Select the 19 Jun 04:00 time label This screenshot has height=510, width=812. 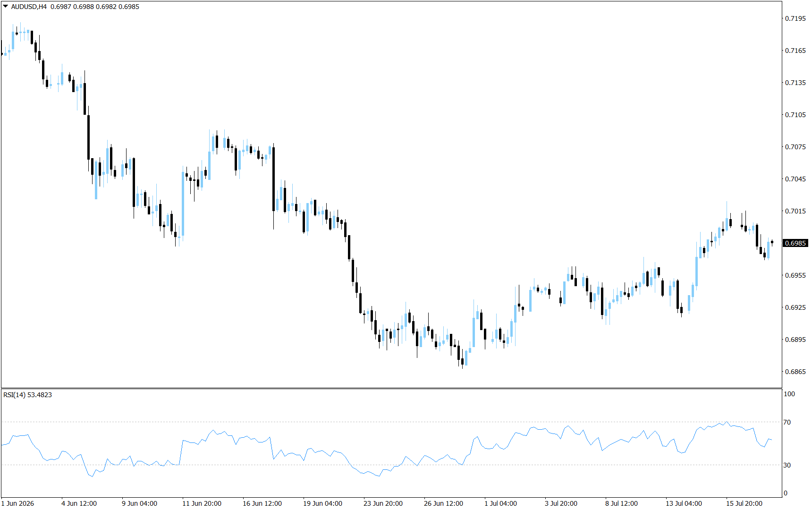[x=322, y=503]
